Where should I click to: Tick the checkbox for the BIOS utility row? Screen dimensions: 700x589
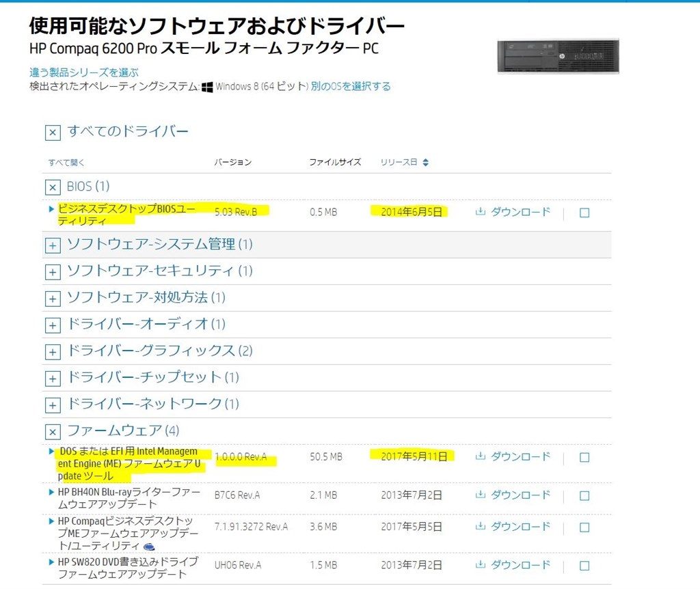tap(584, 213)
